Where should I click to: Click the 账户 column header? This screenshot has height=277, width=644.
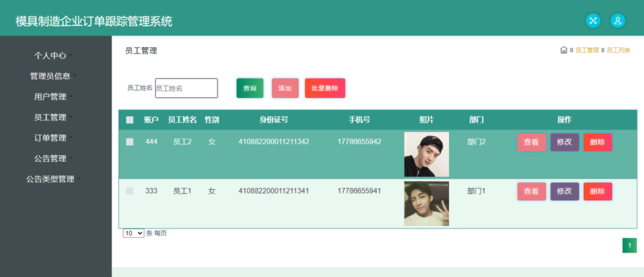151,120
